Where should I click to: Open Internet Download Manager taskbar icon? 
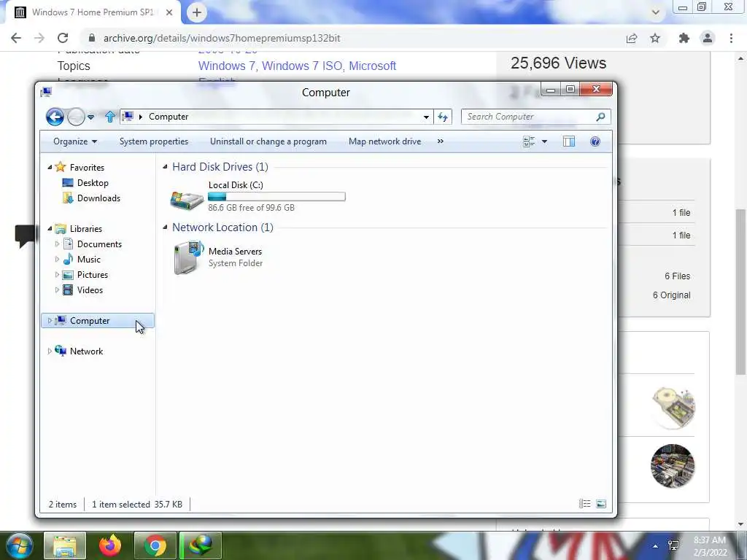point(201,545)
